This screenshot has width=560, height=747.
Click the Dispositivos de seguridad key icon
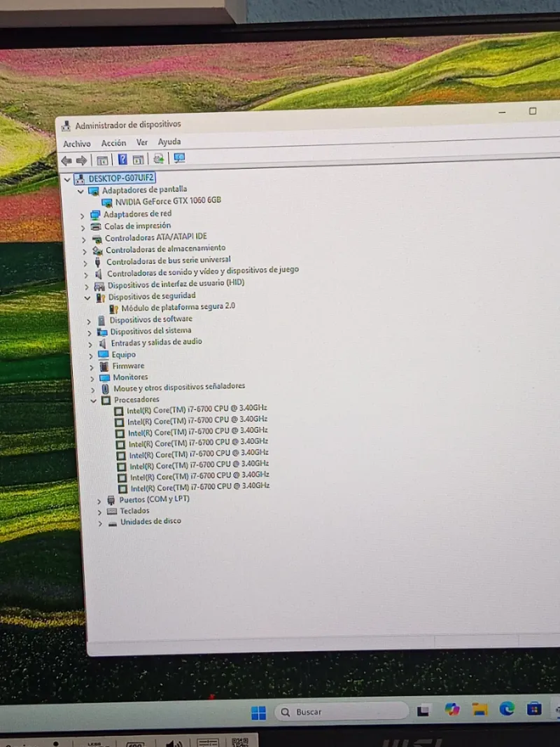coord(100,298)
